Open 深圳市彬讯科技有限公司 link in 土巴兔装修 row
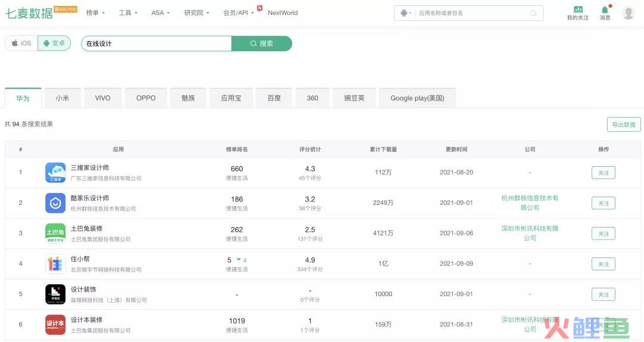The height and width of the screenshot is (342, 644). point(530,233)
